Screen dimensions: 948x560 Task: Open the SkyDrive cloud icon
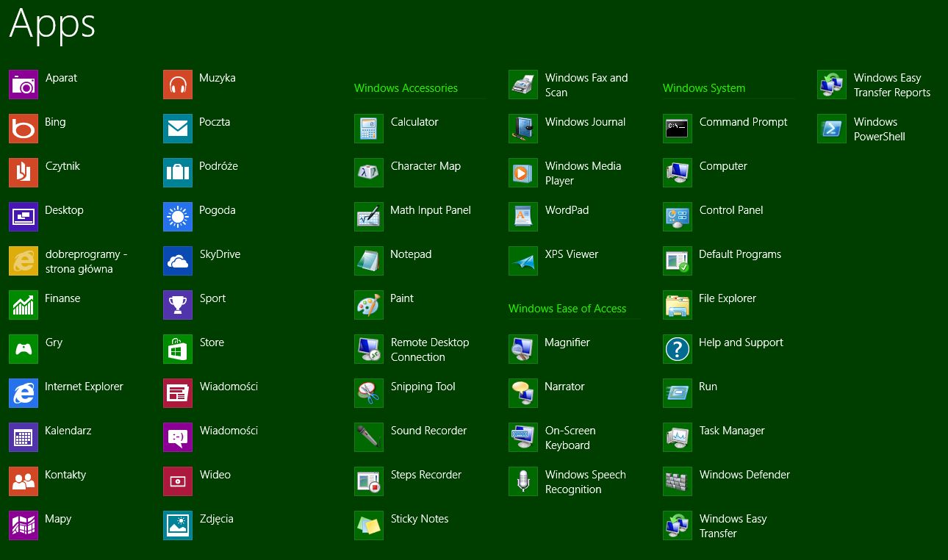178,261
